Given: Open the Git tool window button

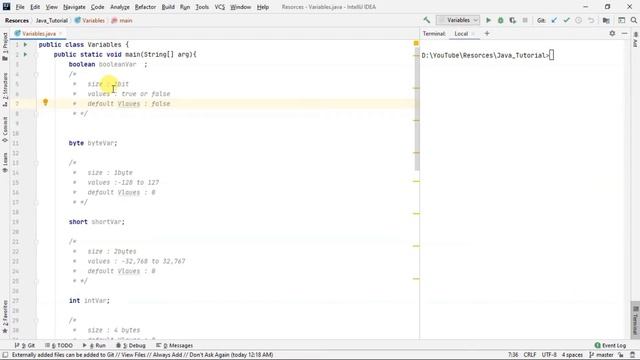Looking at the screenshot, I should pos(25,345).
